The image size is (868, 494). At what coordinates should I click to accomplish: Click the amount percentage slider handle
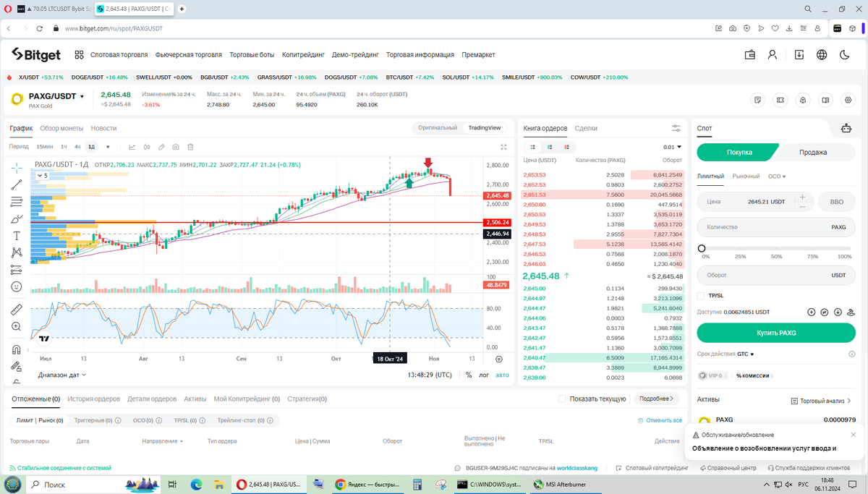point(702,248)
